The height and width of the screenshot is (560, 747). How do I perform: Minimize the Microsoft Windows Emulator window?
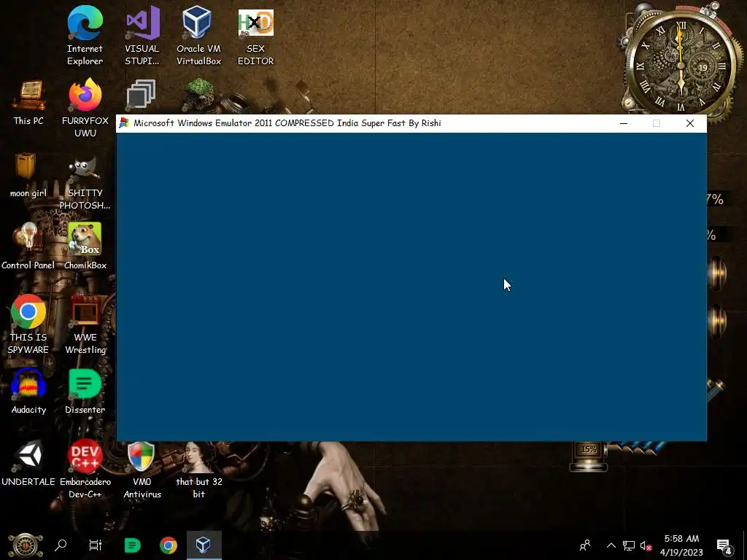coord(624,123)
